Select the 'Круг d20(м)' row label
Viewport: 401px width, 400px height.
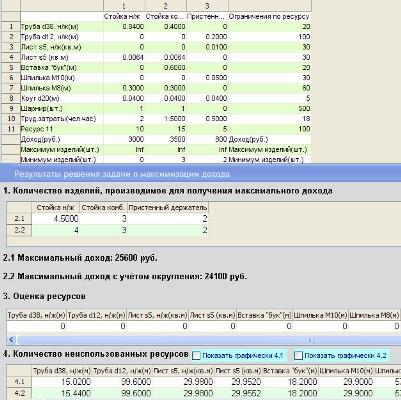point(62,98)
